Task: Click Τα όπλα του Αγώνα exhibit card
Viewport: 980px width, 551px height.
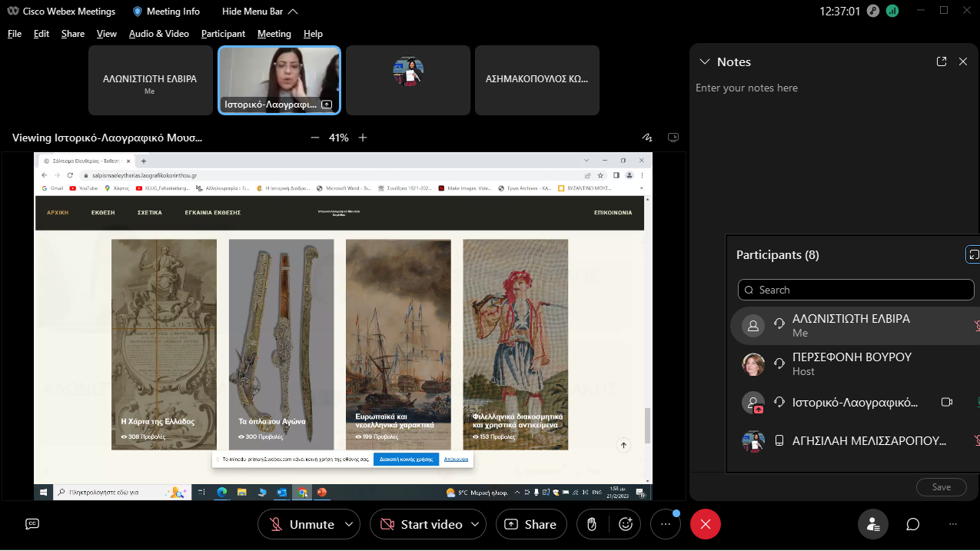Action: (281, 344)
